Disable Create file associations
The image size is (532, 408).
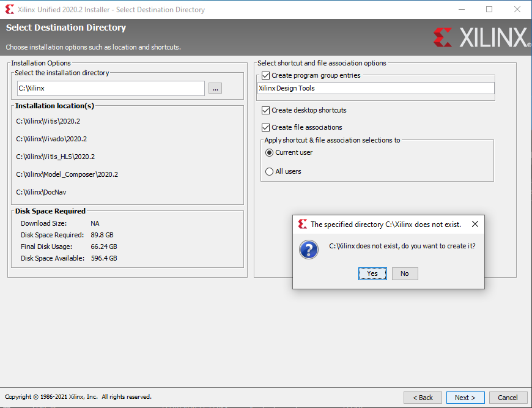pyautogui.click(x=265, y=127)
